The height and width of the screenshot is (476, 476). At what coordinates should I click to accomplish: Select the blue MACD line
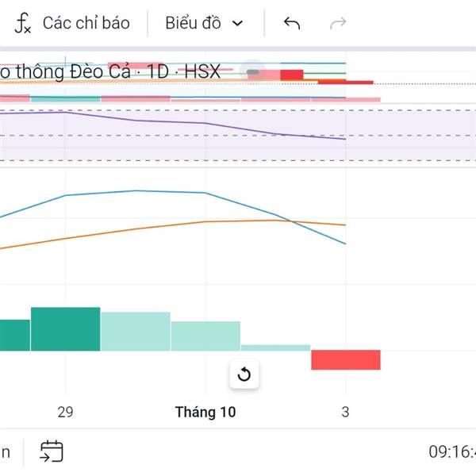(x=135, y=191)
